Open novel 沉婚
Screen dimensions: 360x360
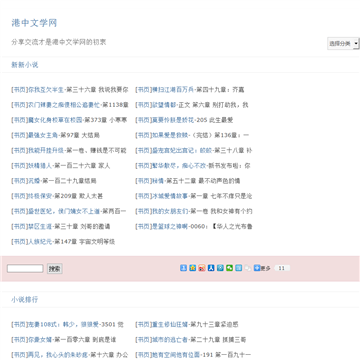pos(34,181)
